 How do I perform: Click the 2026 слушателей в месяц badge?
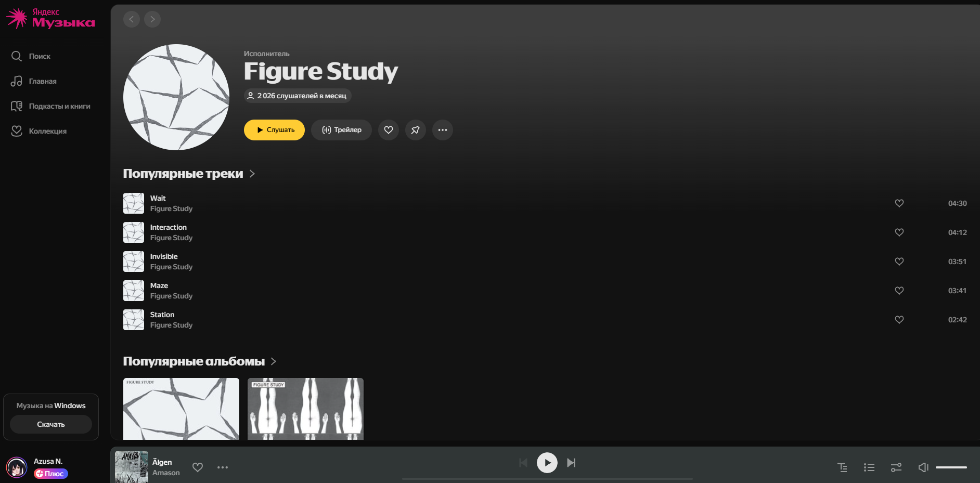pos(298,96)
